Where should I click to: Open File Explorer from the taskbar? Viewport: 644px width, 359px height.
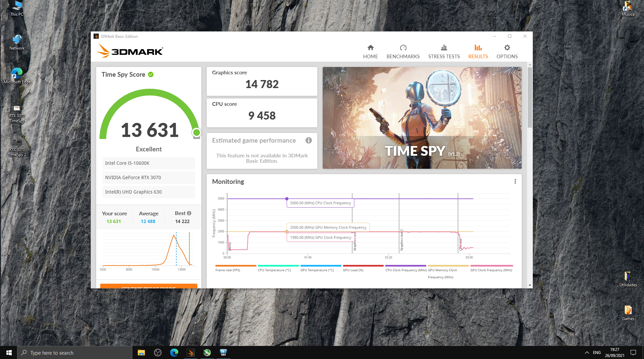(x=141, y=353)
